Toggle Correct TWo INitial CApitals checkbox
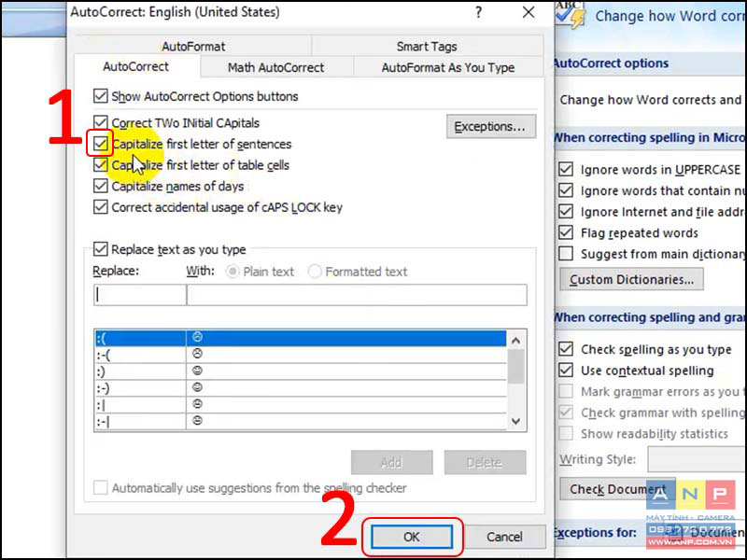The height and width of the screenshot is (560, 747). coord(101,123)
